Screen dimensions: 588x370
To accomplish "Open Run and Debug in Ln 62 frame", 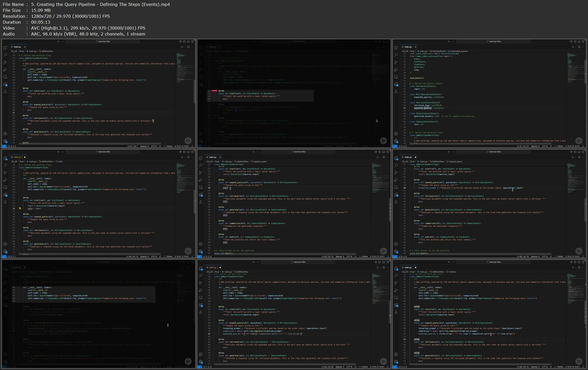I will coord(201,290).
